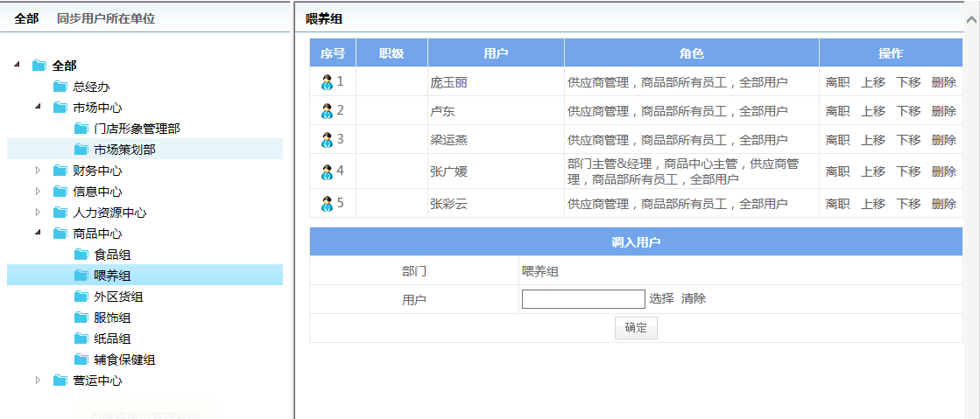Viewport: 980px width, 419px height.
Task: Click the user avatar icon in row 4
Action: tap(327, 171)
